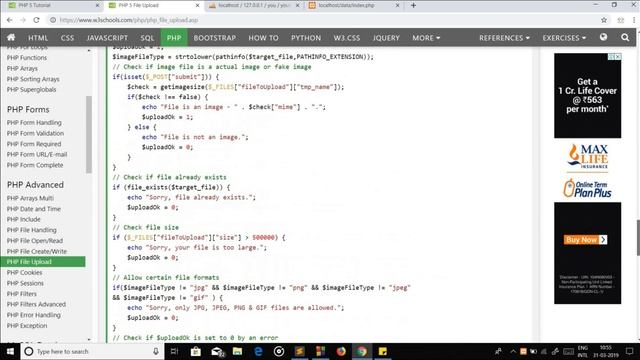Open PHP Functions in the sidebar

[x=27, y=58]
